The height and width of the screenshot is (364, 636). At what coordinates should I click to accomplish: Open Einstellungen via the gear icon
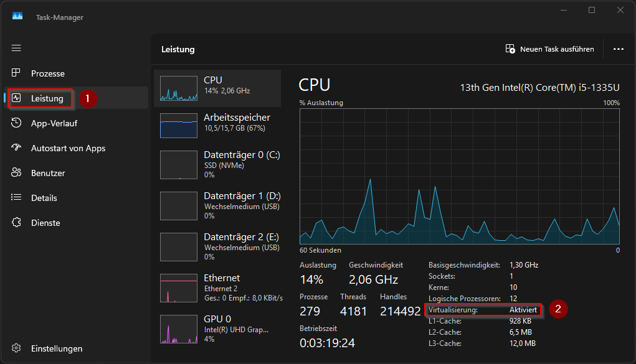[x=17, y=348]
